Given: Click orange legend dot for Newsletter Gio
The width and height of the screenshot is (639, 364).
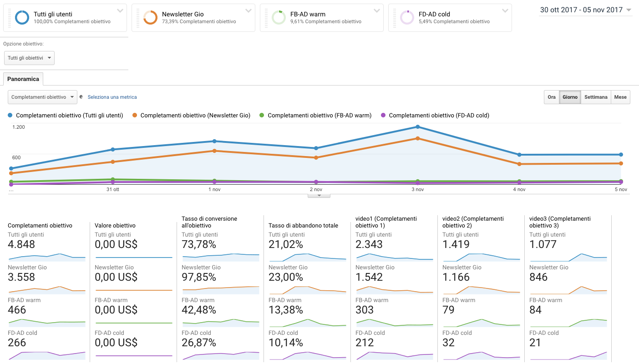Looking at the screenshot, I should coord(135,116).
